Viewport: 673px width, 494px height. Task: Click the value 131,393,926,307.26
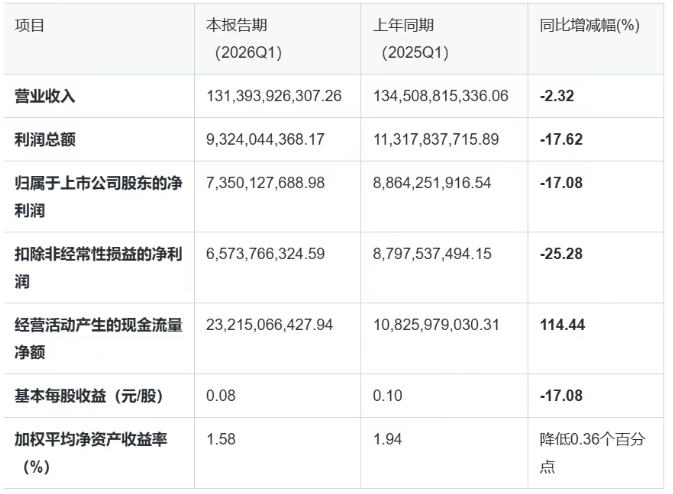click(273, 96)
